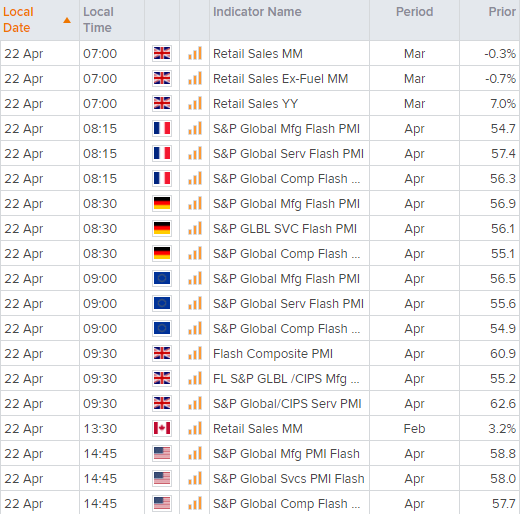Click the Indicator Name column header

click(257, 12)
